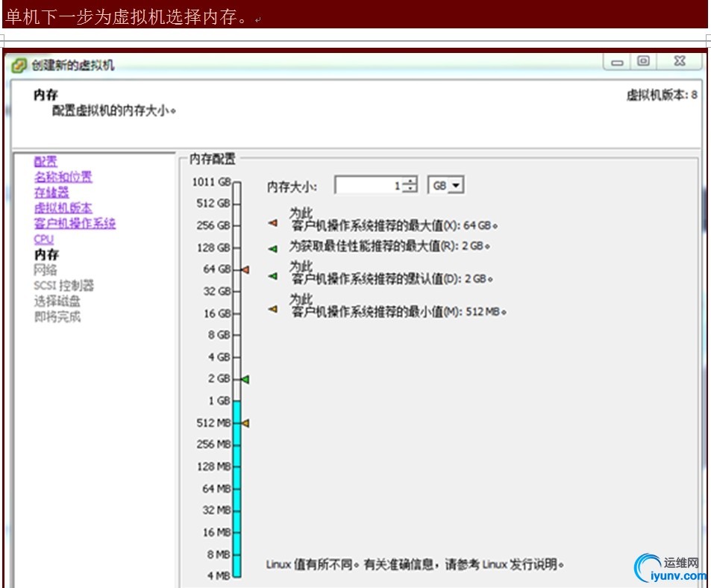Click the disabled 网络 step entry
Screen dimensions: 711x588
coord(46,270)
